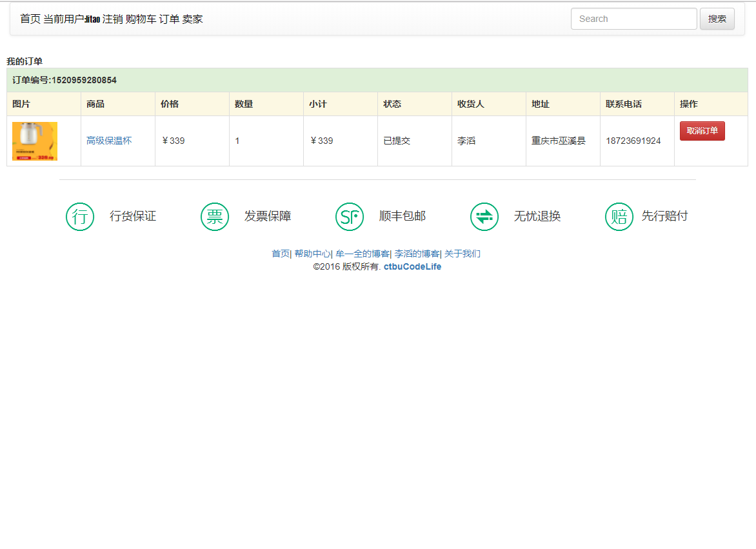Image resolution: width=756 pixels, height=549 pixels.
Task: Open the product thumbnail image
Action: pyautogui.click(x=35, y=141)
